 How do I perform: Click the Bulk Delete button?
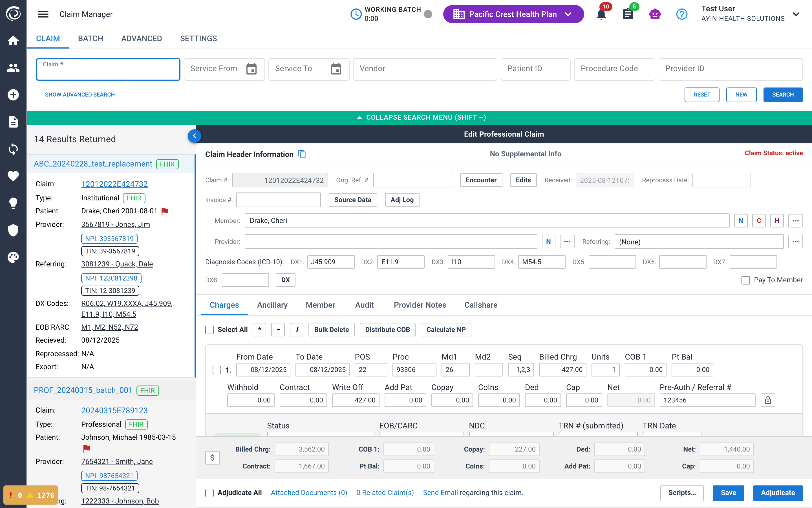331,330
